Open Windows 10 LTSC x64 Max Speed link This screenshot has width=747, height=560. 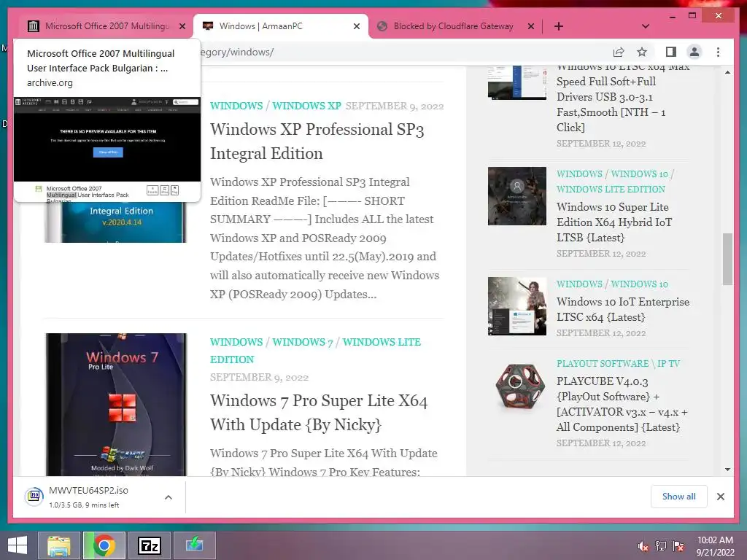623,98
